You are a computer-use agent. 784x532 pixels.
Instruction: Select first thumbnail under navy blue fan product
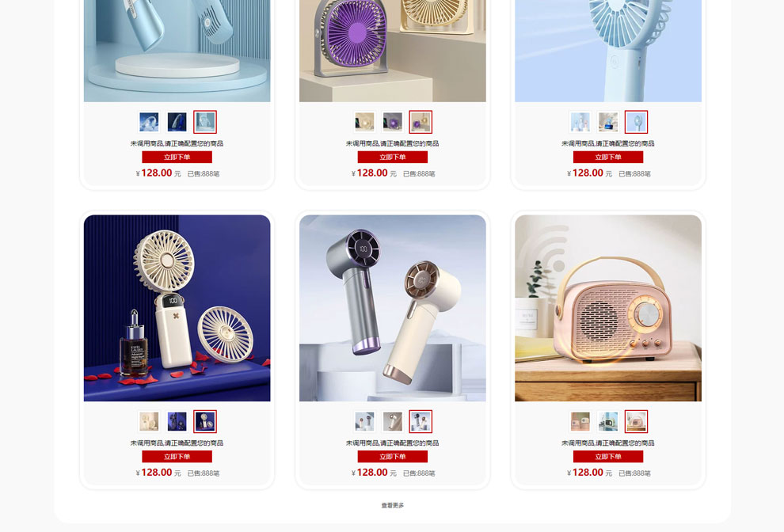(x=149, y=421)
